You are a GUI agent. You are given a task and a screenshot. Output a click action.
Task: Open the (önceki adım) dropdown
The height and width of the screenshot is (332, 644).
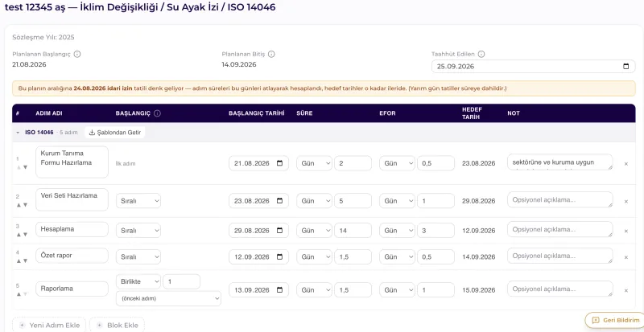[x=168, y=299]
